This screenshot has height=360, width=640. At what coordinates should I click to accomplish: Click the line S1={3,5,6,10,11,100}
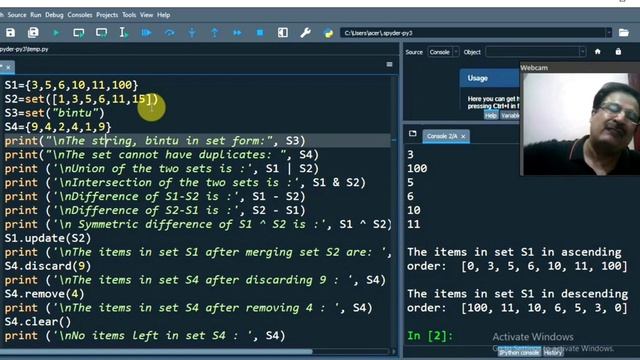point(71,85)
